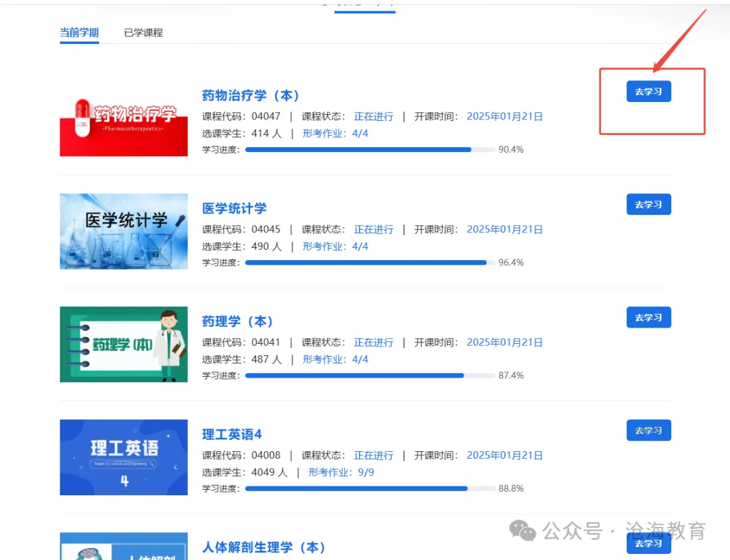Click the 88.8% progress value

[511, 489]
